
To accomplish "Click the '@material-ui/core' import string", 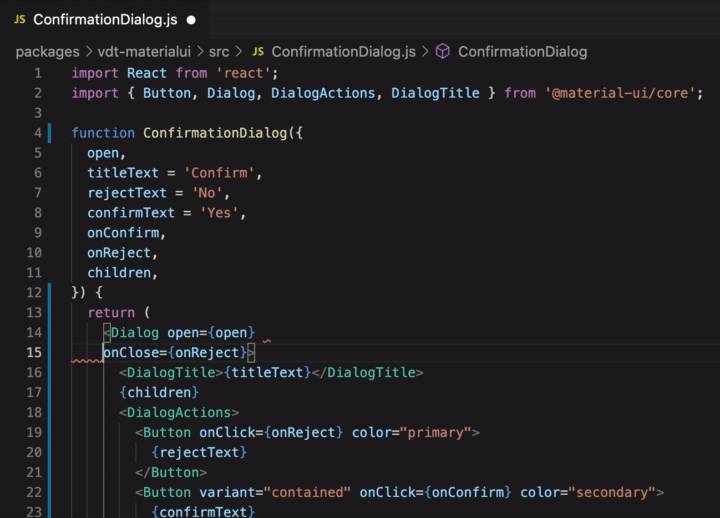I will tap(624, 93).
